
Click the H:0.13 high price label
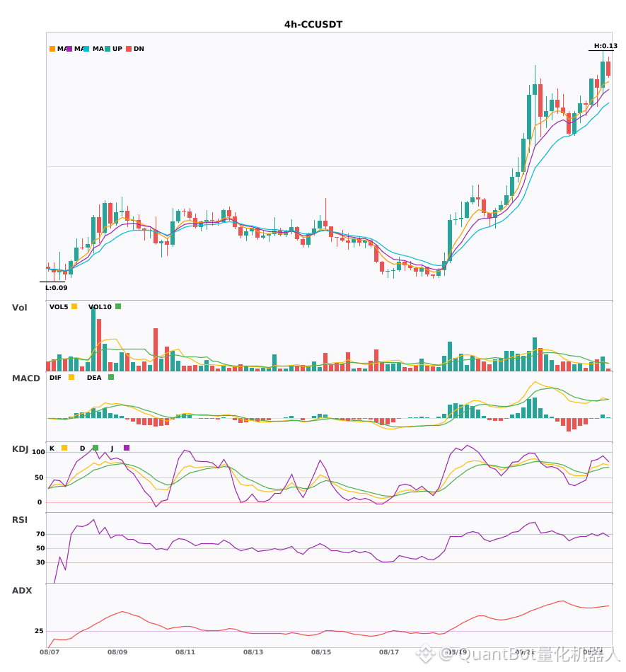(605, 46)
